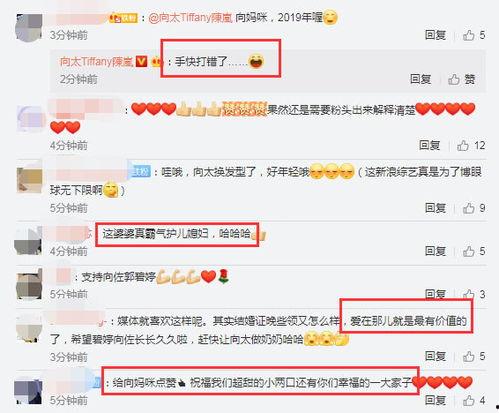This screenshot has height=413, width=499.
Task: Like the comment with 5 likes about 2019年
Action: click(x=473, y=35)
